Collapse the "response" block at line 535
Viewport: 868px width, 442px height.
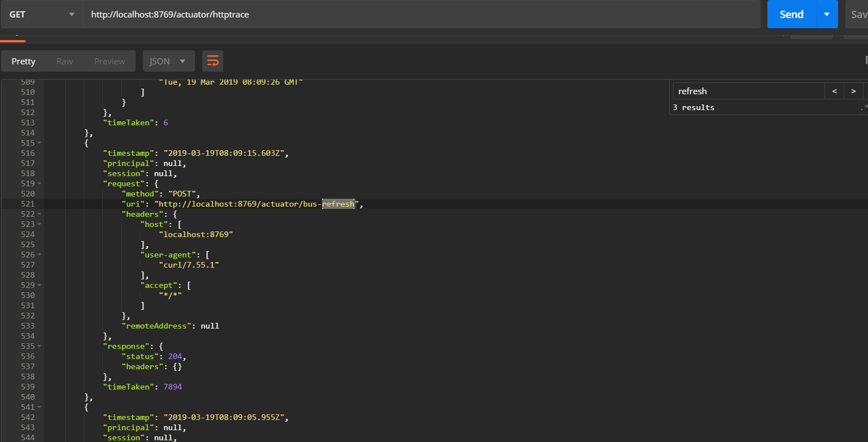[x=40, y=346]
